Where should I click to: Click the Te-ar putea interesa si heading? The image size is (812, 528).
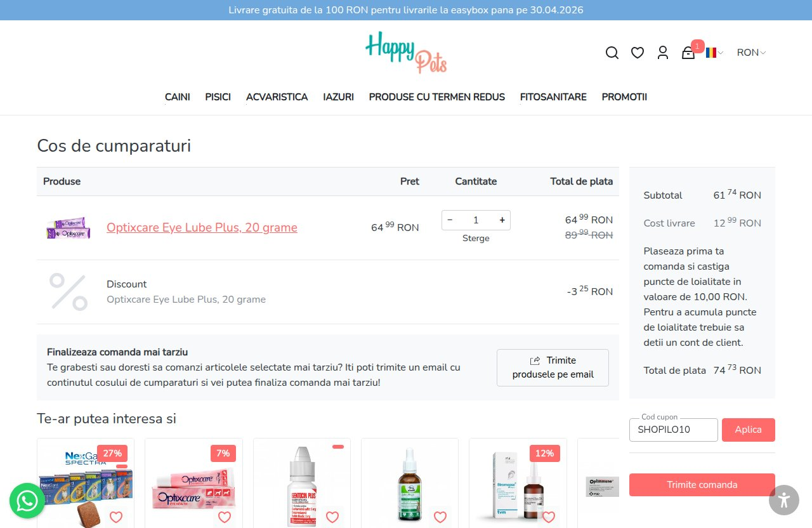tap(107, 419)
